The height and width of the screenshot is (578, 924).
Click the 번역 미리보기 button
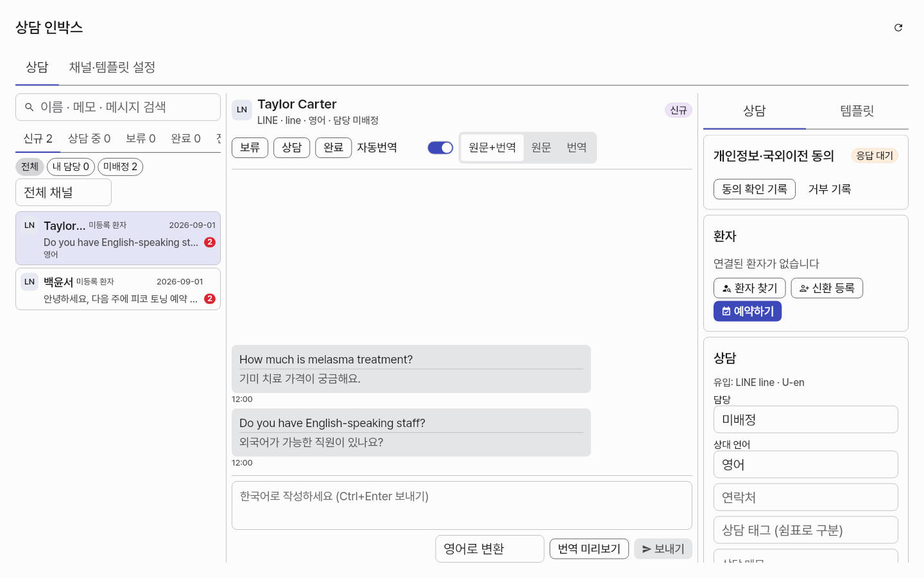click(589, 549)
